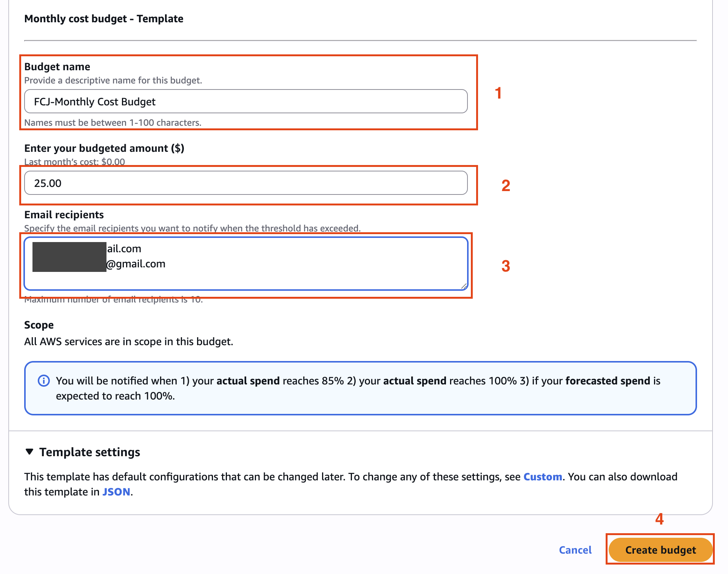728x574 pixels.
Task: Cancel the budget creation
Action: pos(575,550)
